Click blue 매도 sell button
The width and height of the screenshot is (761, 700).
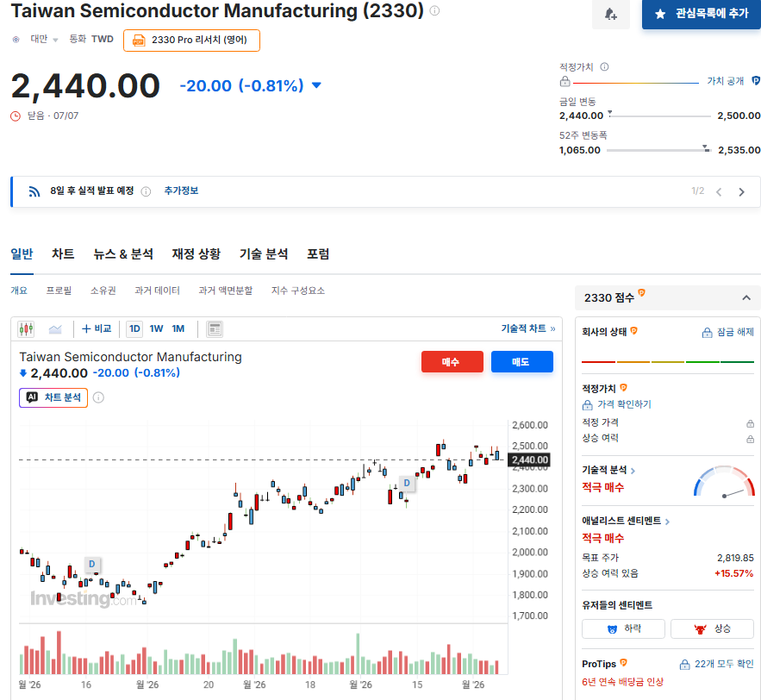(522, 362)
